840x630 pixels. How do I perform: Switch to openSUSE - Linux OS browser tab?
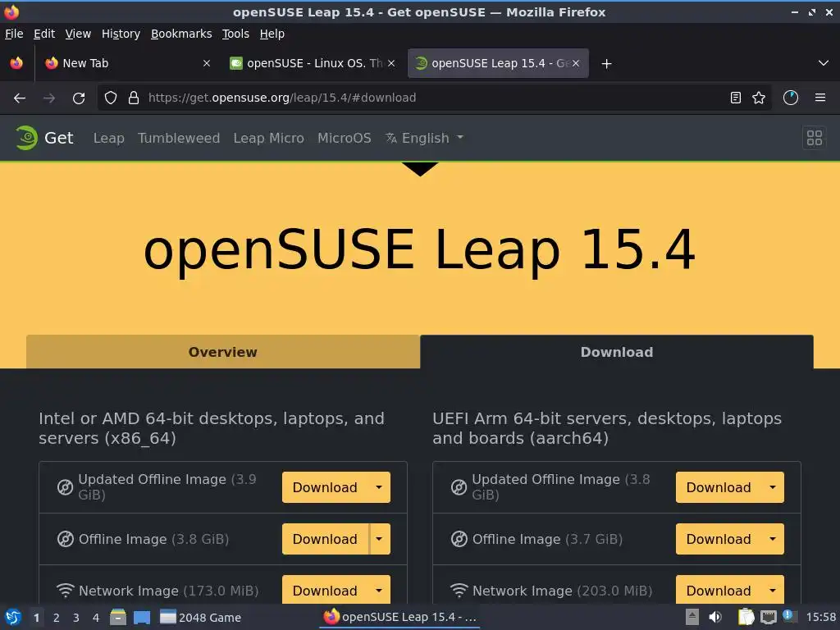click(x=311, y=63)
